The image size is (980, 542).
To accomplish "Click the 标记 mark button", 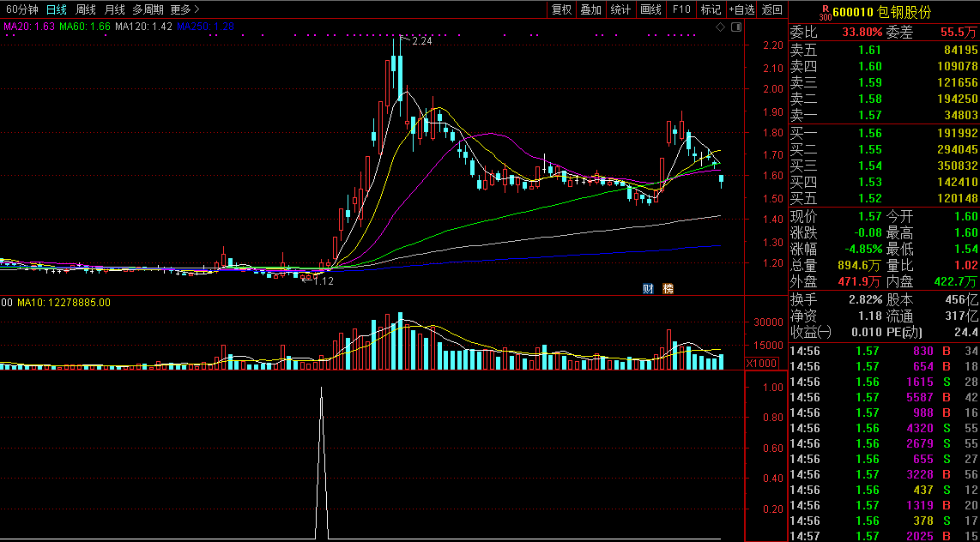I will click(x=711, y=9).
